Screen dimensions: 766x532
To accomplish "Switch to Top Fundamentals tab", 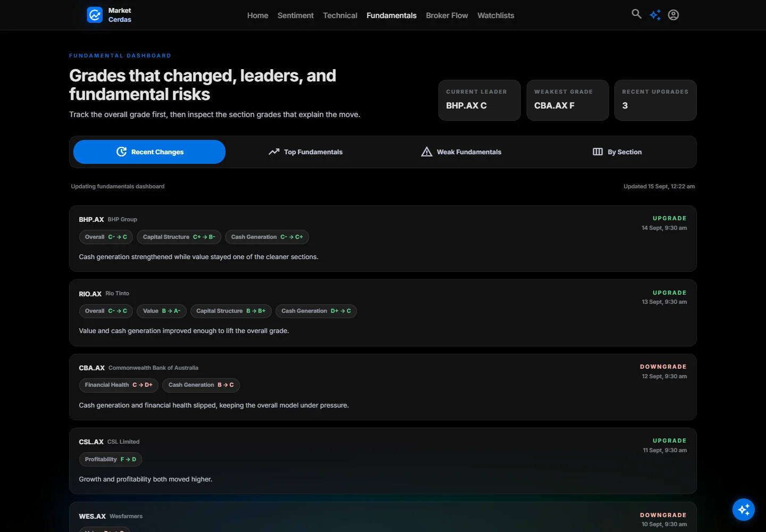I will [305, 152].
